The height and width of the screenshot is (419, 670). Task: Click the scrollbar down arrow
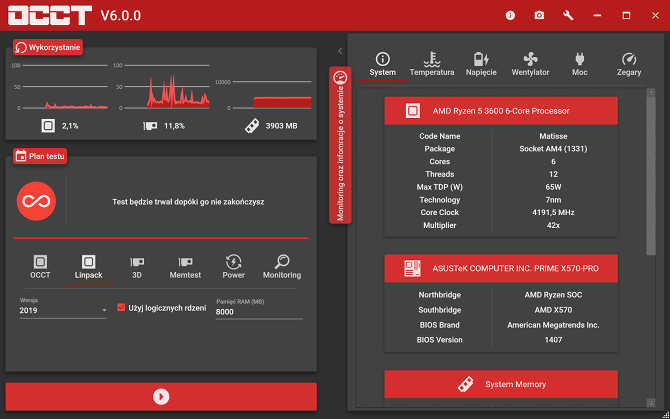pyautogui.click(x=651, y=402)
